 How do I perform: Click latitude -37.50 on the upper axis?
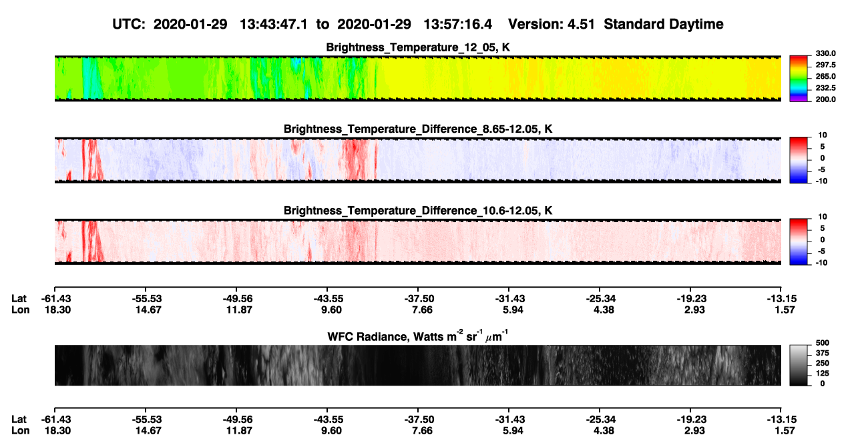point(419,298)
